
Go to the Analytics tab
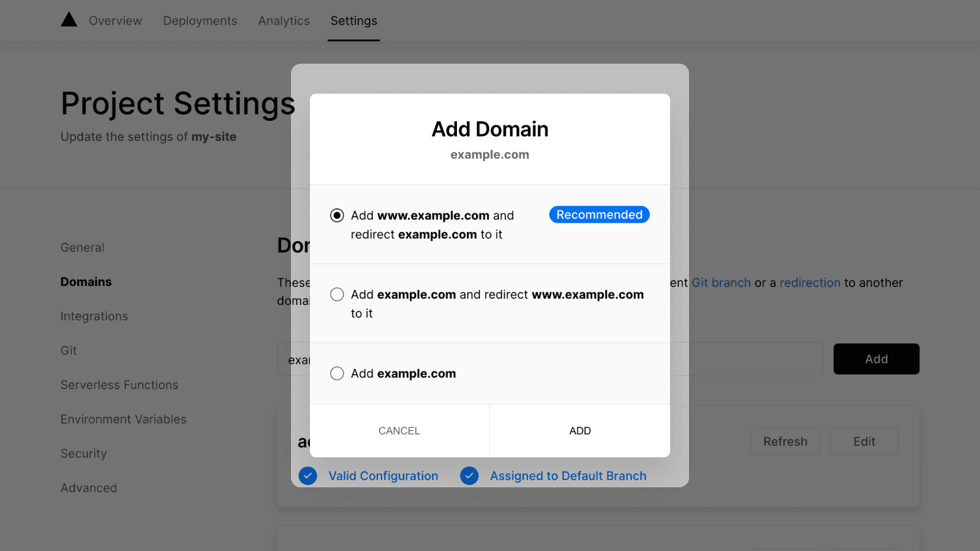284,21
